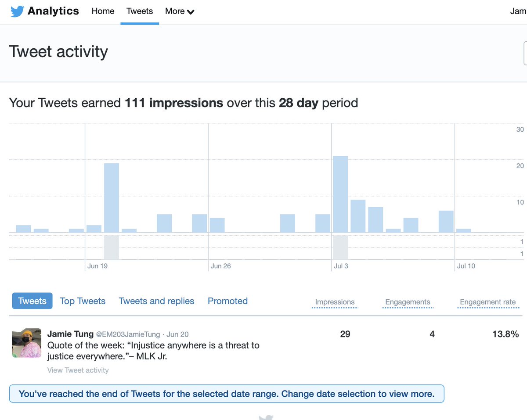The width and height of the screenshot is (527, 420).
Task: Click Jamie Tung's profile avatar thumbnail
Action: [x=26, y=343]
